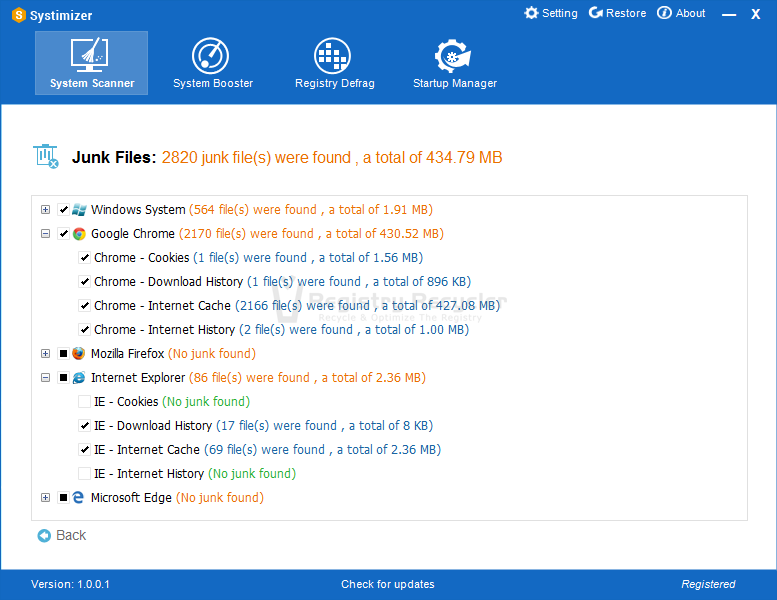Toggle the Microsoft Edge checkbox
Viewport: 777px width, 600px height.
(63, 497)
